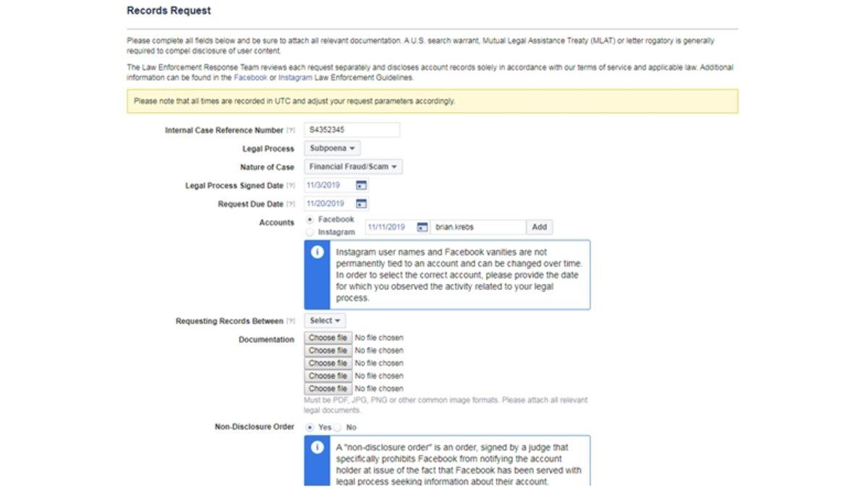Click help icon next to Requesting Records Between
Screen dimensions: 868x488
(291, 321)
